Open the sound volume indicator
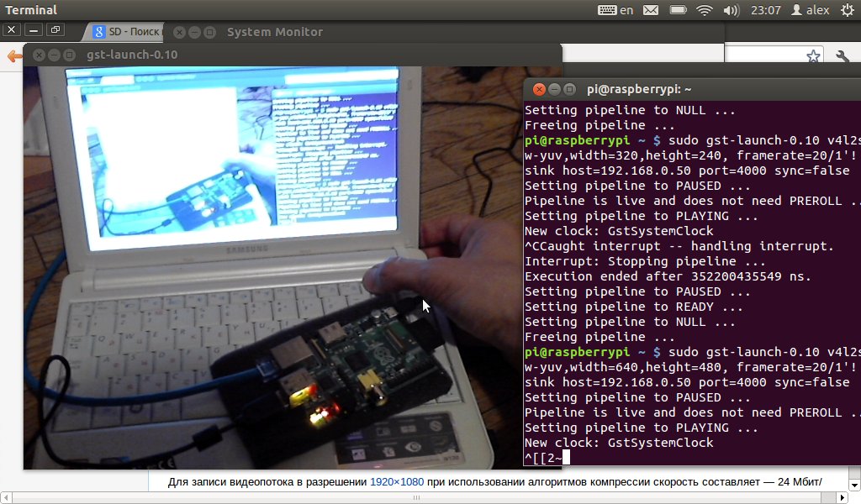The image size is (861, 504). click(x=731, y=10)
